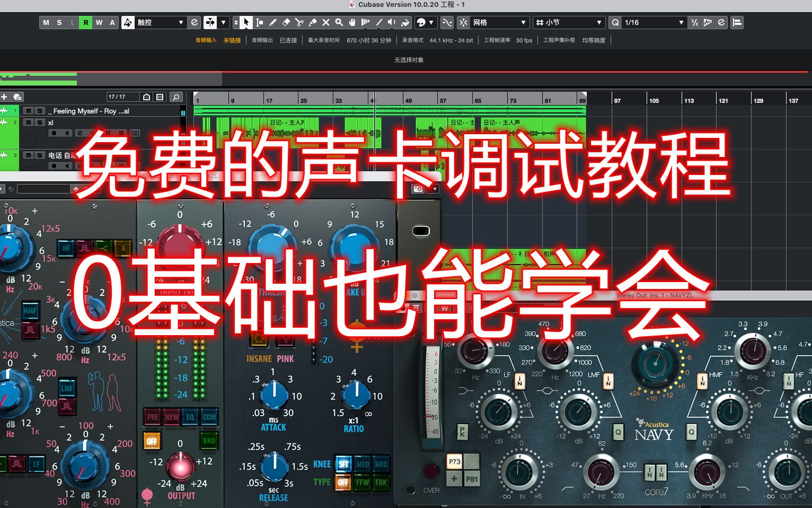Select the Line tool
812x508 pixels.
pyautogui.click(x=378, y=22)
